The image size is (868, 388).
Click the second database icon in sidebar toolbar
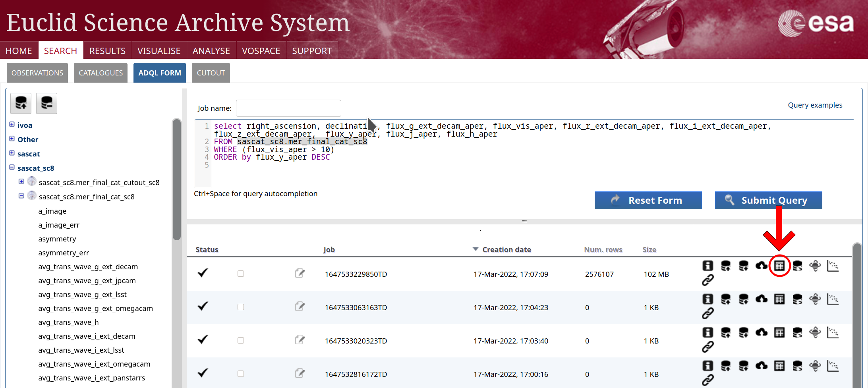tap(46, 103)
